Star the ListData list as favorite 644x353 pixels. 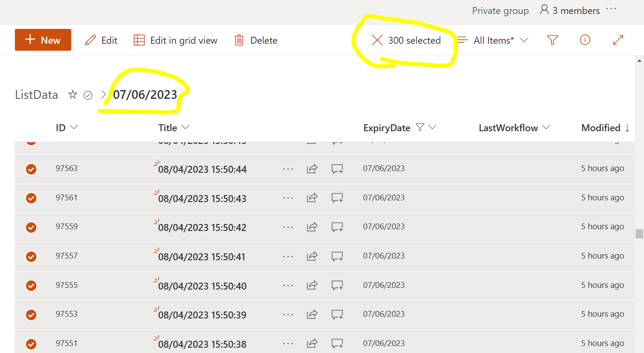pos(73,94)
